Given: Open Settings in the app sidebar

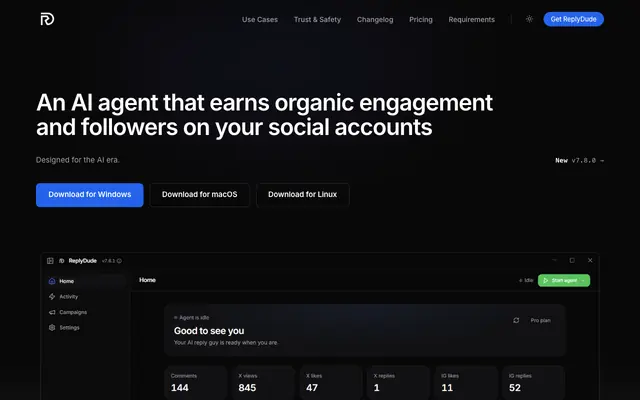Looking at the screenshot, I should (86, 328).
